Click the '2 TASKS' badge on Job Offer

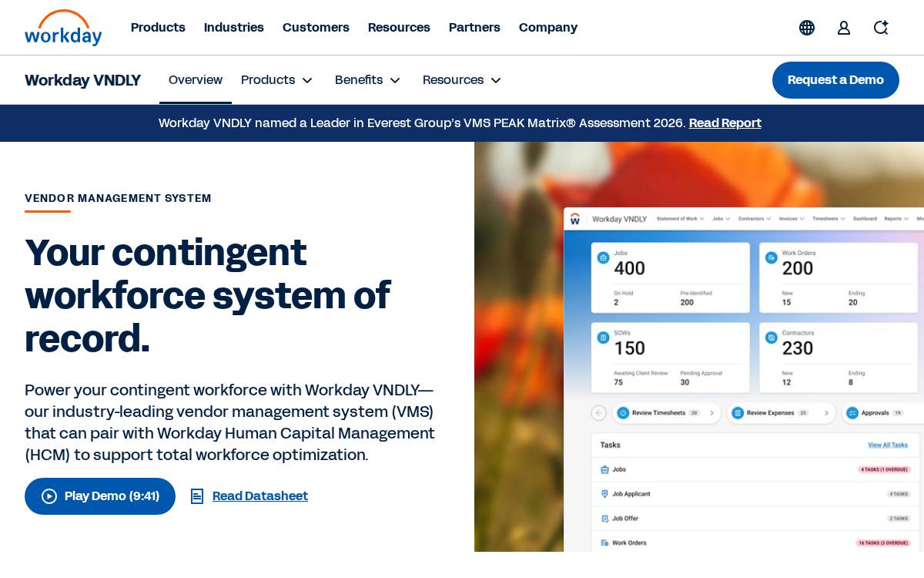[899, 519]
